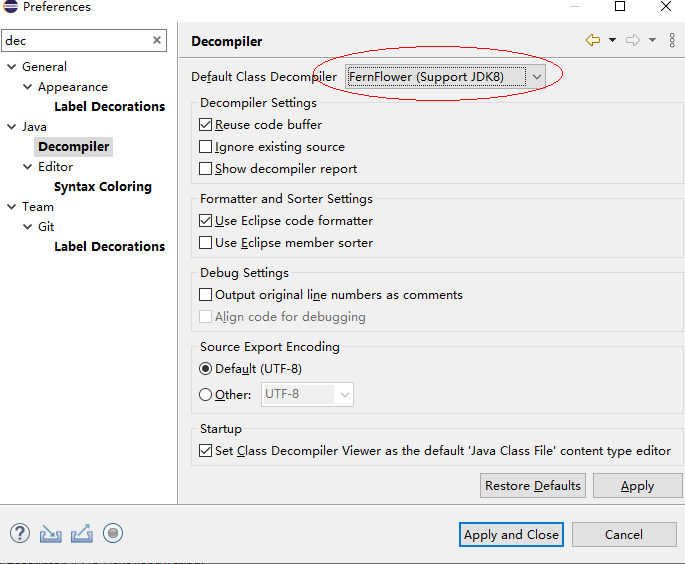Screen dimensions: 685x564
Task: Open the help icon at bottom left
Action: coord(19,534)
